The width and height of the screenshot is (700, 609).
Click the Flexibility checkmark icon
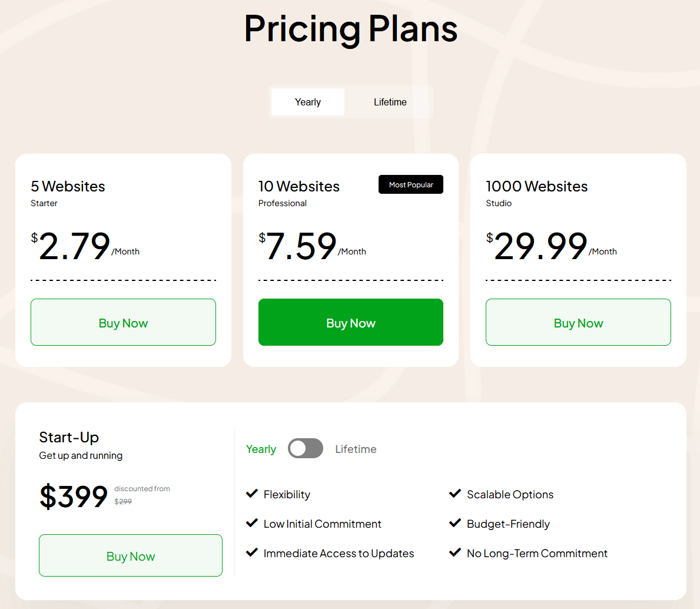pos(252,494)
